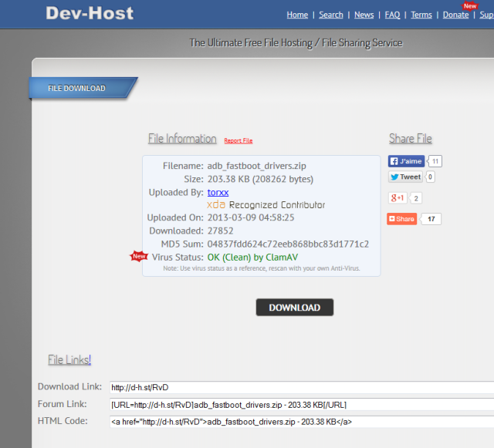Click Google +1 count 2
Screen dimensions: 494x448
(x=416, y=198)
